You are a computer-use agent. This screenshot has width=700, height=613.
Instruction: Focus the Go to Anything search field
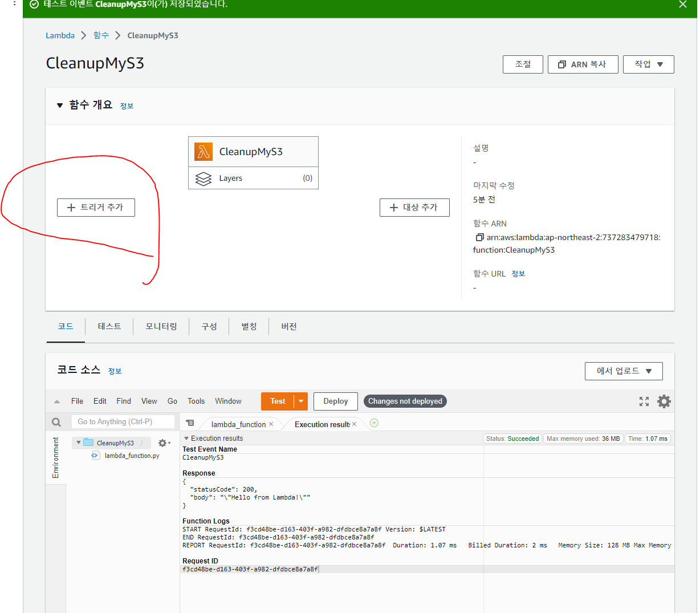(123, 422)
